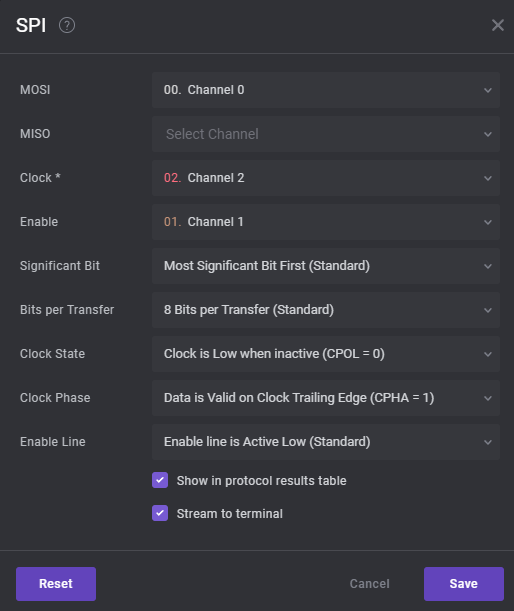514x611 pixels.
Task: Click the chevron arrow on the Enable channel dropdown
Action: 488,223
